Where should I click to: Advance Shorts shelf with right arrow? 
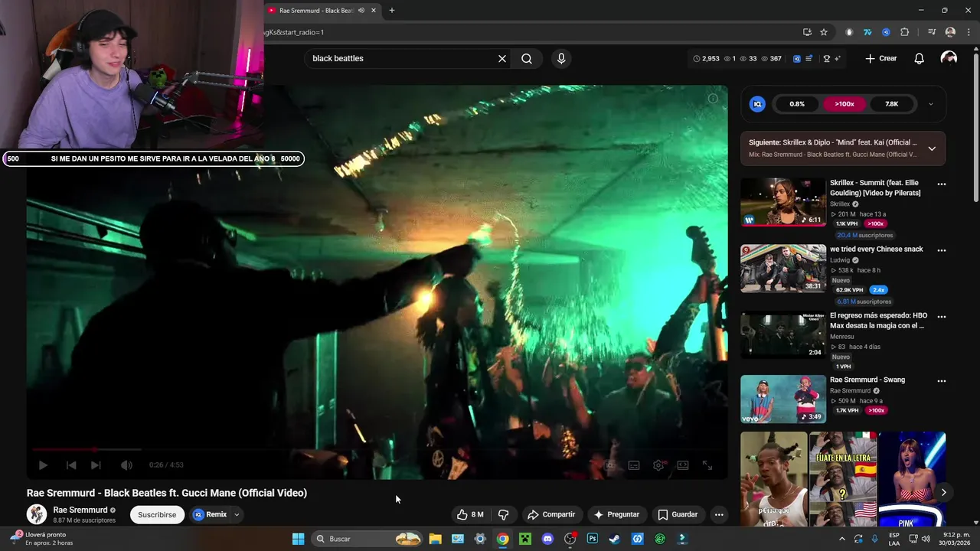(x=943, y=493)
